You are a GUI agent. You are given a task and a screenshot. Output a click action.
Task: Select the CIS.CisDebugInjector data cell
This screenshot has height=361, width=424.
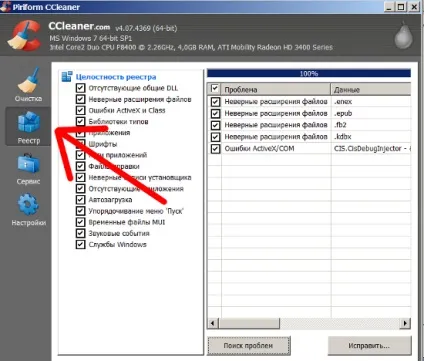click(371, 148)
